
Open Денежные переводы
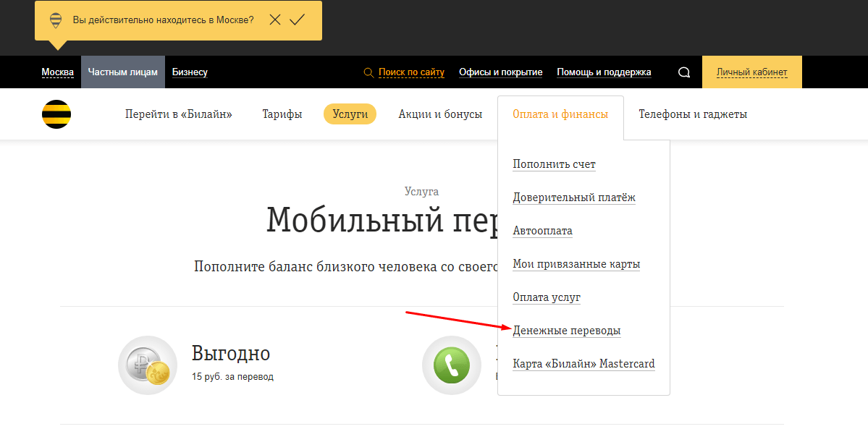point(567,331)
